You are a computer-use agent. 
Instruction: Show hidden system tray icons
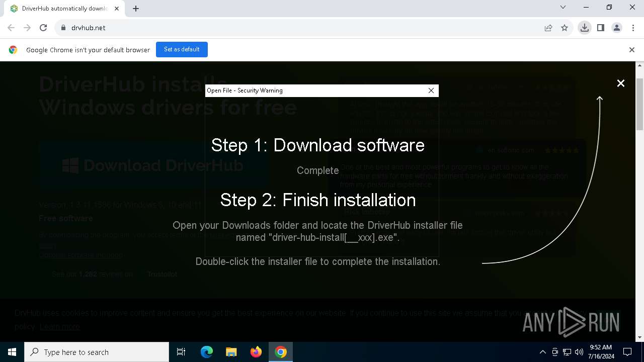coord(542,352)
